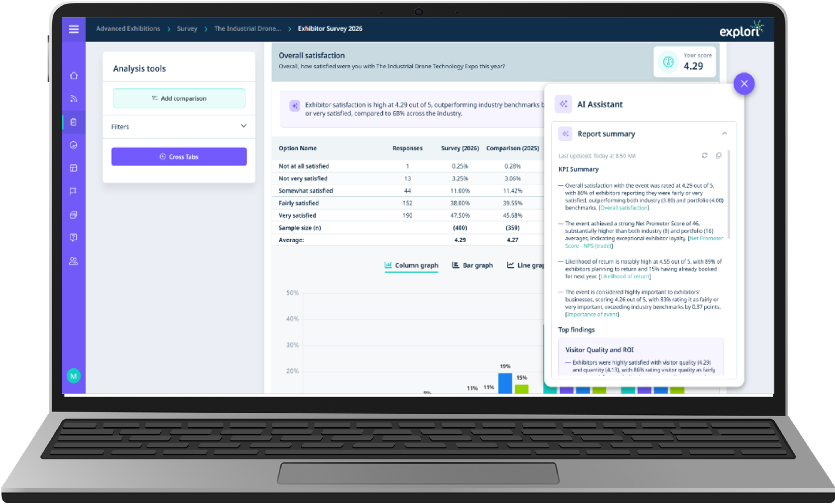835x504 pixels.
Task: Open the help question icon in sidebar
Action: point(74,237)
